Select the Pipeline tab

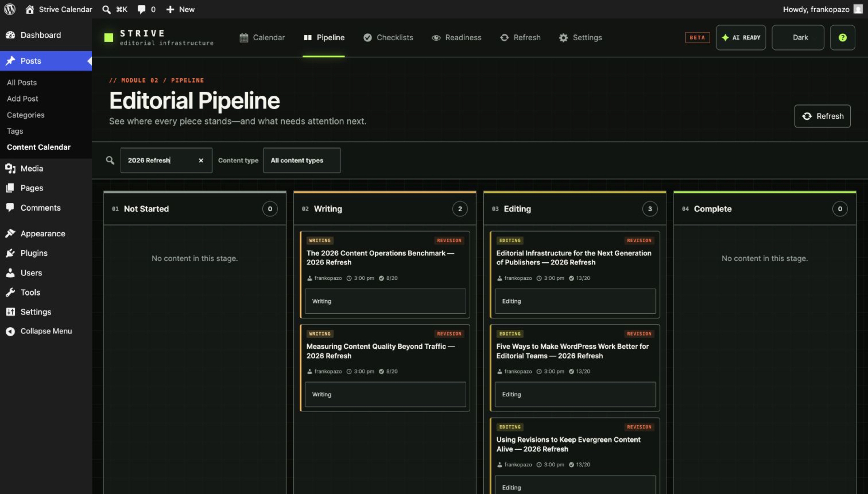click(x=324, y=38)
